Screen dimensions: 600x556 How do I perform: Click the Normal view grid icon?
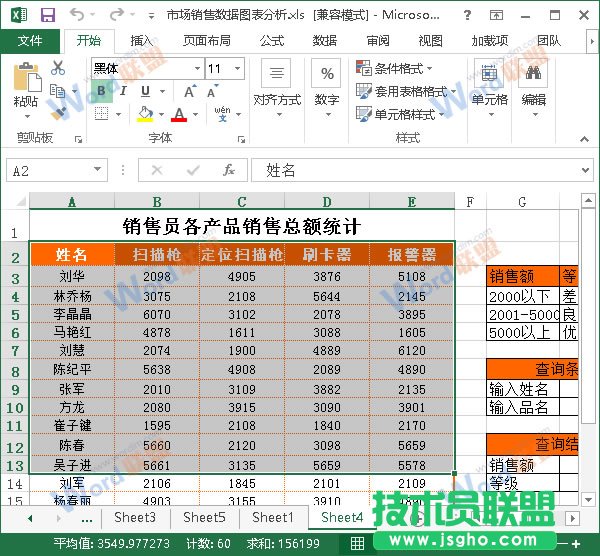pyautogui.click(x=357, y=543)
